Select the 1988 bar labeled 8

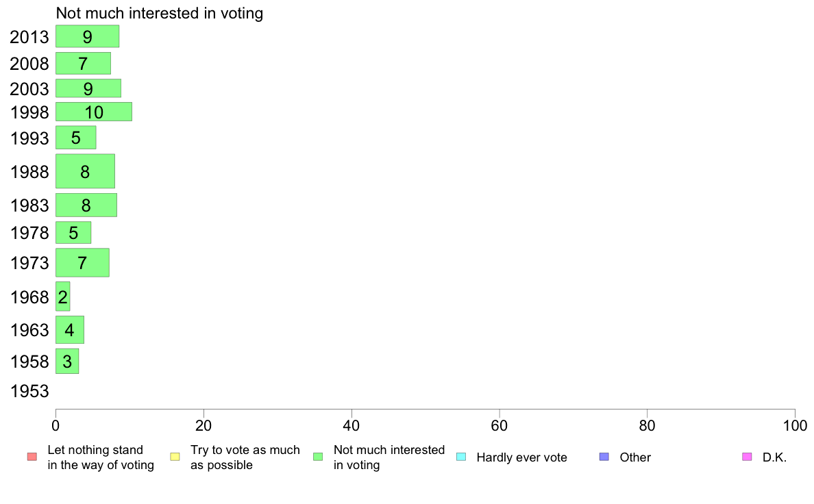[85, 171]
